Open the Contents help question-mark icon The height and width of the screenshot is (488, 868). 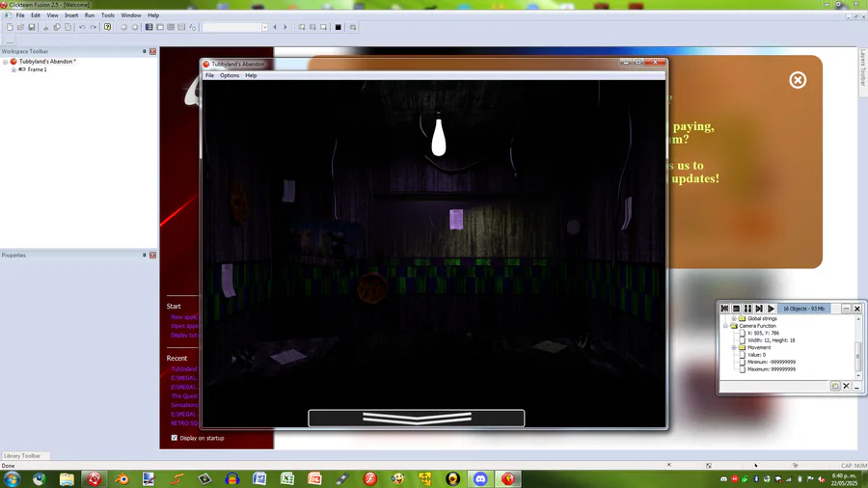pyautogui.click(x=107, y=27)
